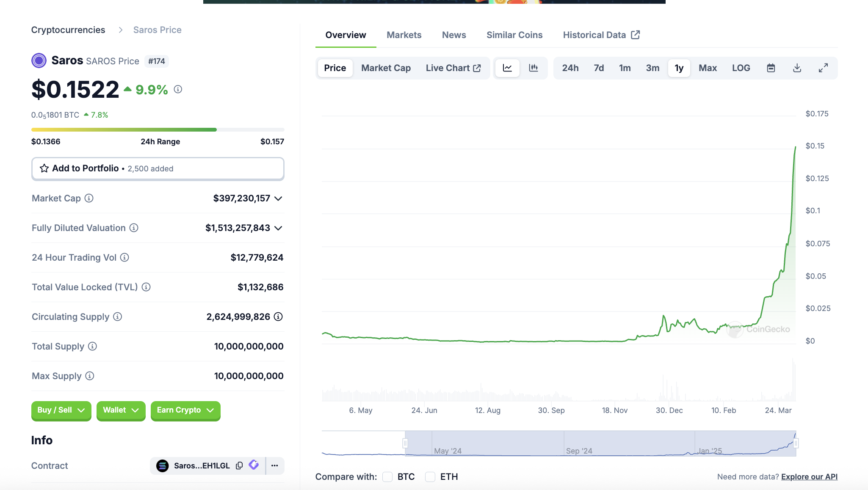Expand Market Cap value details
Screen dimensions: 868x490
[278, 198]
